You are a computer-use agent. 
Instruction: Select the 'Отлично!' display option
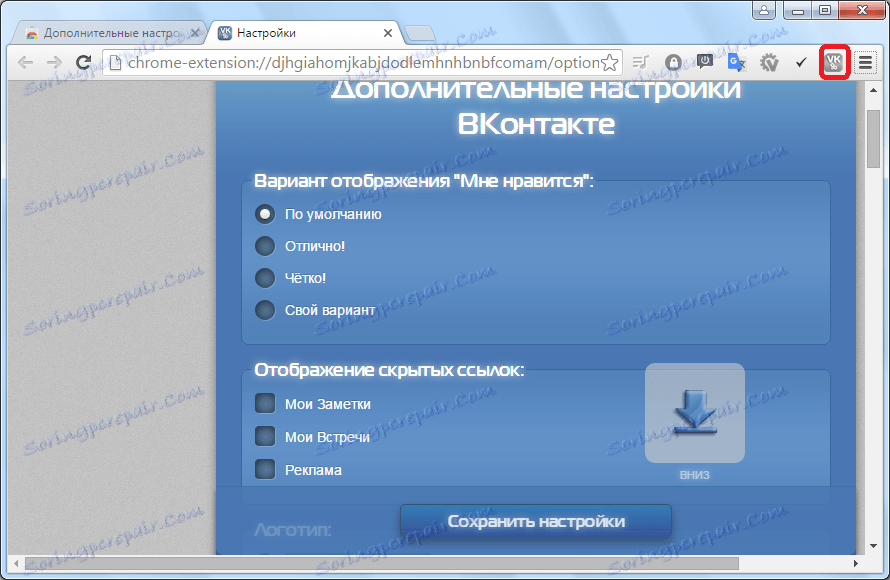coord(265,245)
